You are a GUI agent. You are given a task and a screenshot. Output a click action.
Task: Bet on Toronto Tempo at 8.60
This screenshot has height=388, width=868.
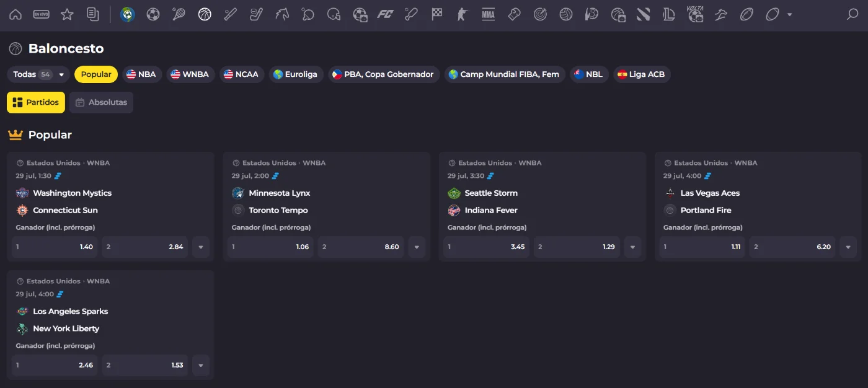(361, 247)
